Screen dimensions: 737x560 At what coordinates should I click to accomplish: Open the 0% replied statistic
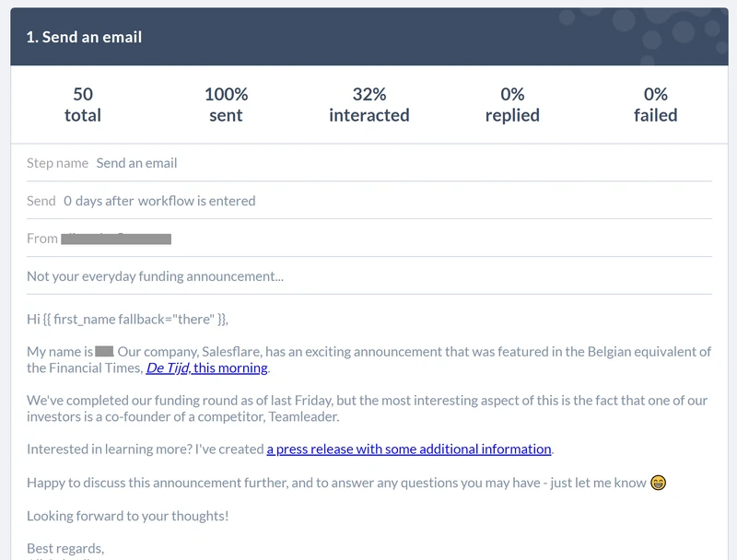(x=512, y=105)
